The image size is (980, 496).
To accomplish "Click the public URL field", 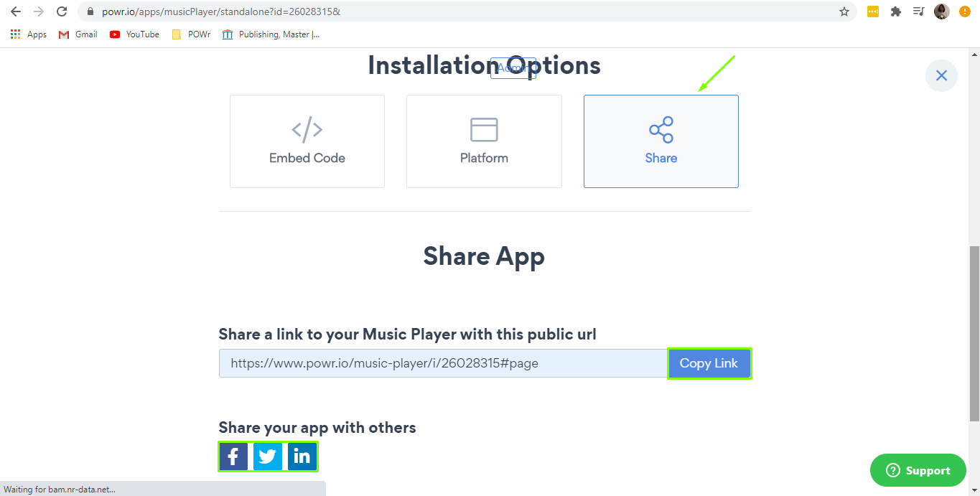I will pos(444,363).
